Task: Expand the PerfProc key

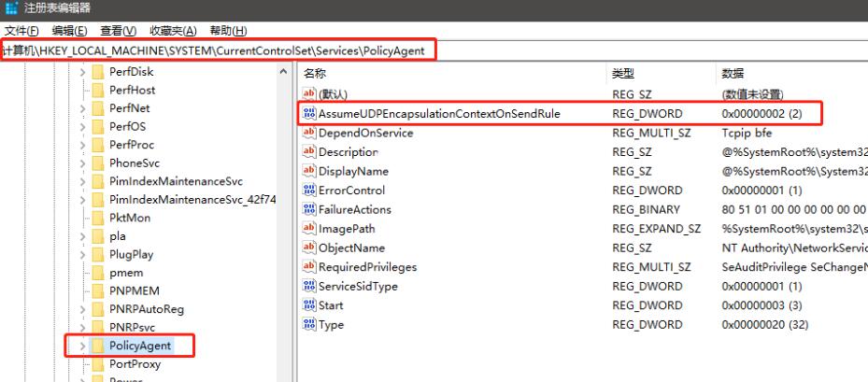Action: [x=82, y=145]
